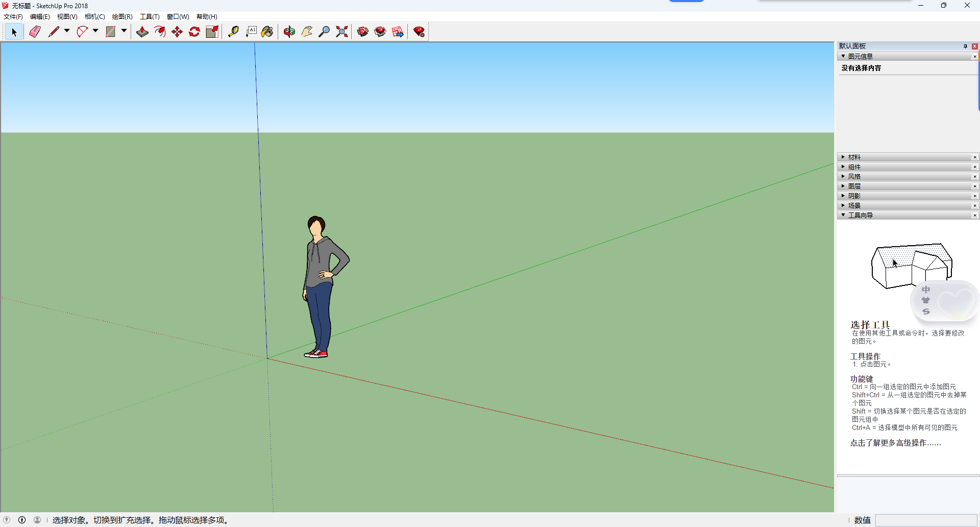This screenshot has width=980, height=527.
Task: Collapse the 图元信息 panel
Action: pos(843,56)
